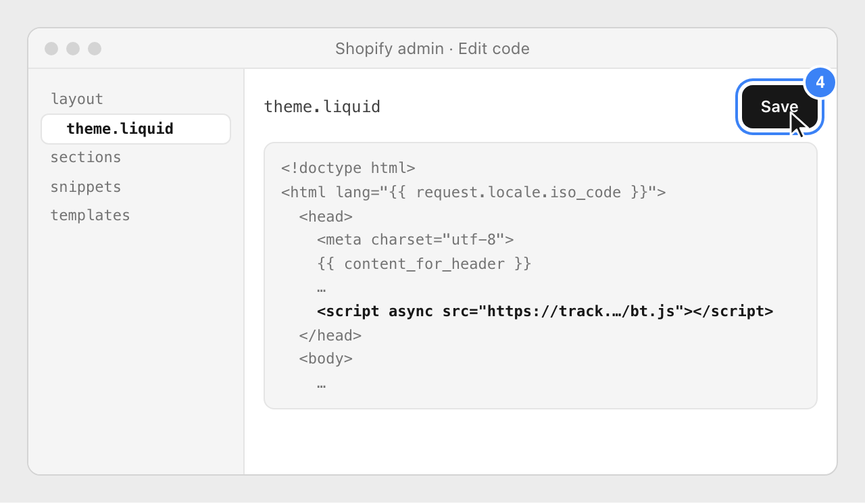
Task: Click the minimize window button
Action: (x=73, y=49)
